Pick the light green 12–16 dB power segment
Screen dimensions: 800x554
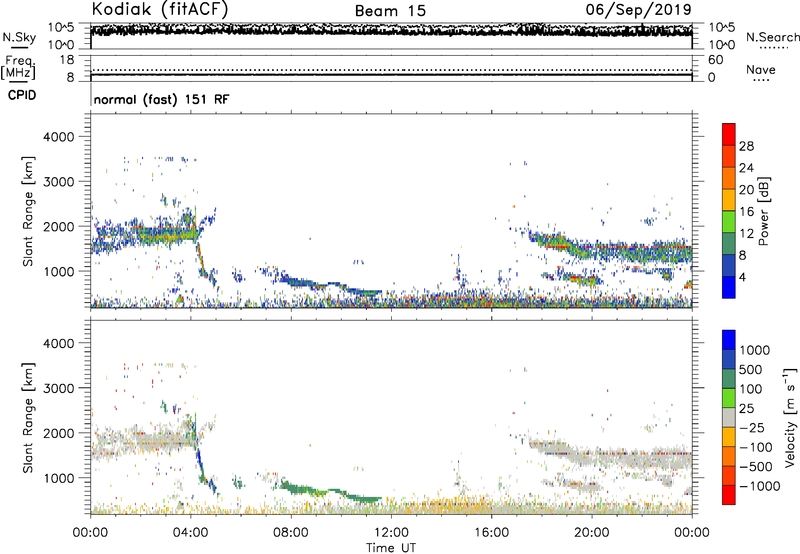729,222
